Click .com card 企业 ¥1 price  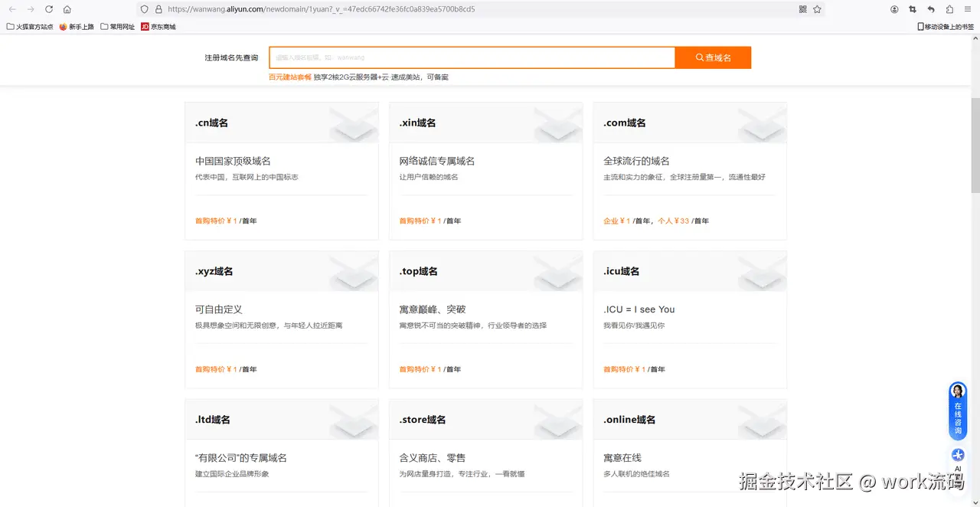tap(616, 221)
